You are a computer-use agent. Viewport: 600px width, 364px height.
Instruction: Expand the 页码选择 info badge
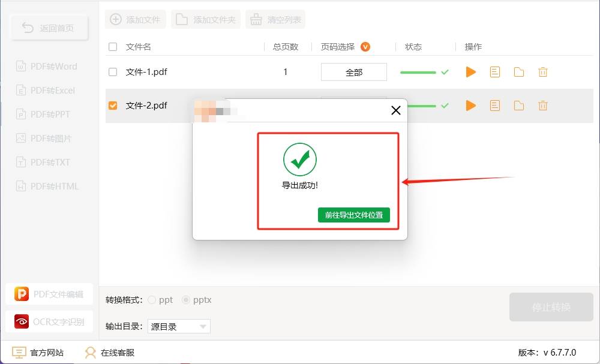pyautogui.click(x=365, y=46)
